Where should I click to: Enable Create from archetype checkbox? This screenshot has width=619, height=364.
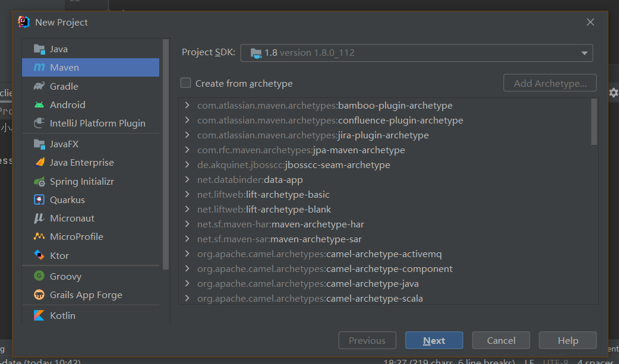point(185,83)
